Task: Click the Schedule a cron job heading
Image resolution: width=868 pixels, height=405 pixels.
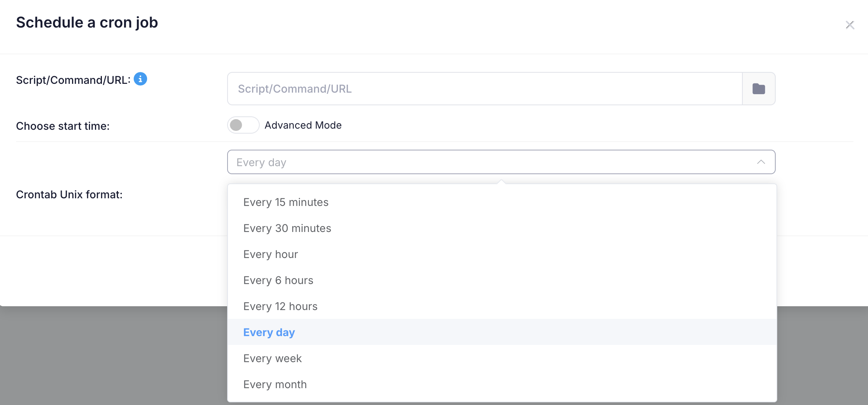Action: (x=87, y=23)
